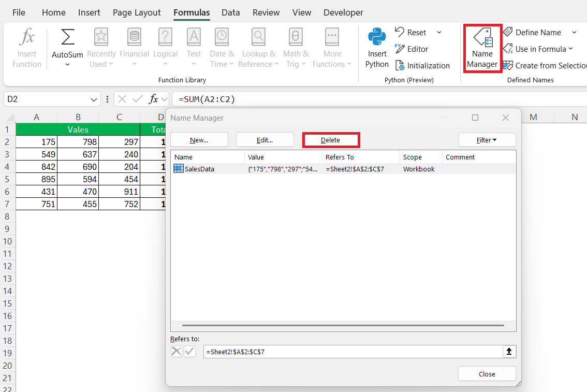587x392 pixels.
Task: Click the collapse dialog arrow in Refers to
Action: (509, 352)
